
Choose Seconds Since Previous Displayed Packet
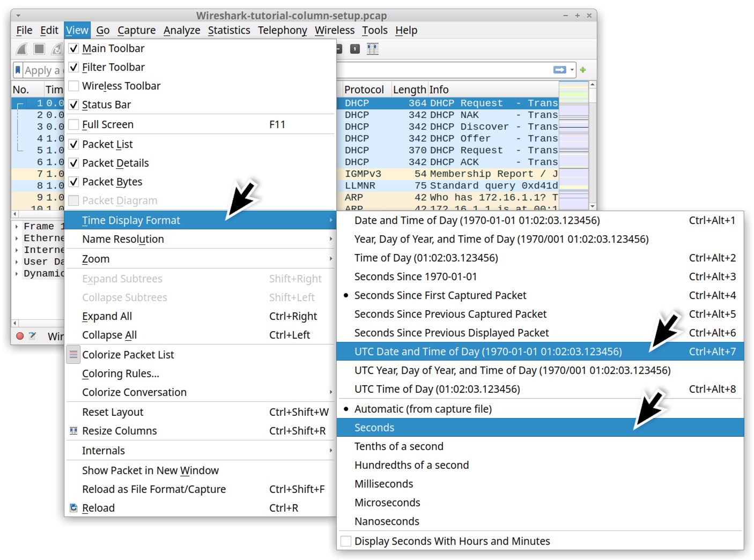[x=540, y=333]
